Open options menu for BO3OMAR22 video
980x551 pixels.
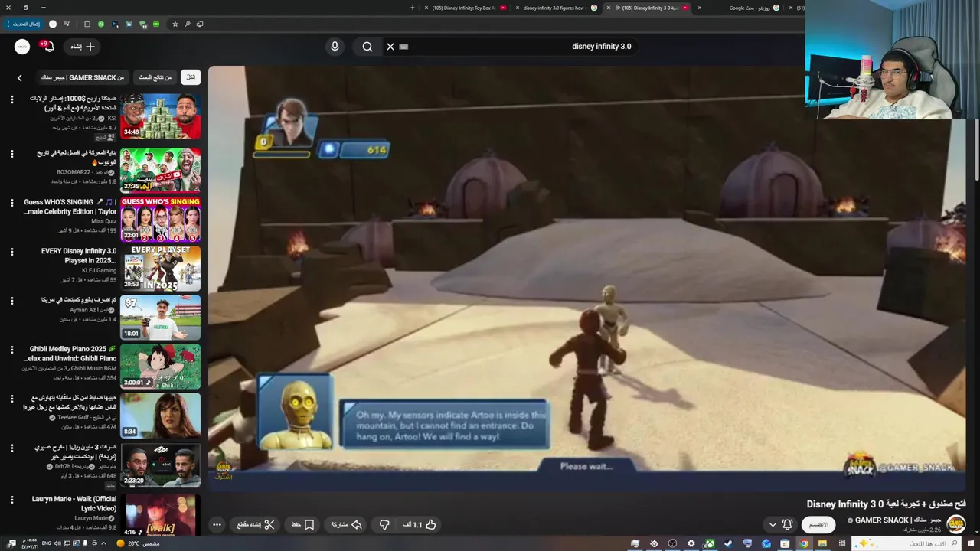pos(11,154)
